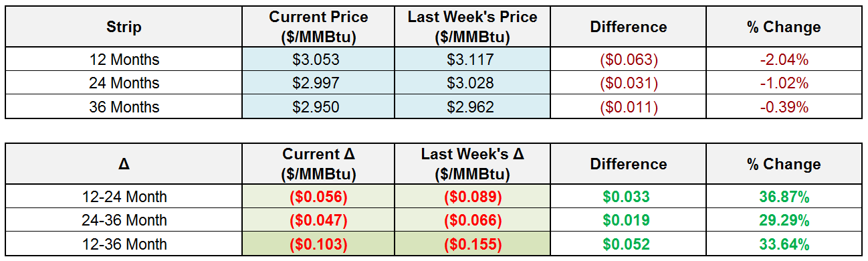Click the 24-36 Month row label
The width and height of the screenshot is (868, 261).
[x=124, y=220]
